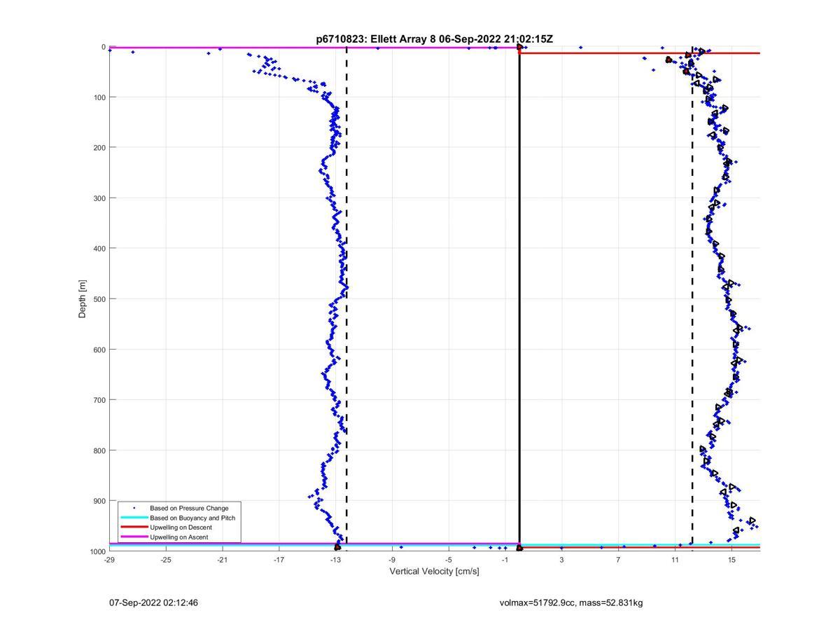Image resolution: width=840 pixels, height=620 pixels.
Task: Click the depth tick label "800"
Action: pos(99,450)
